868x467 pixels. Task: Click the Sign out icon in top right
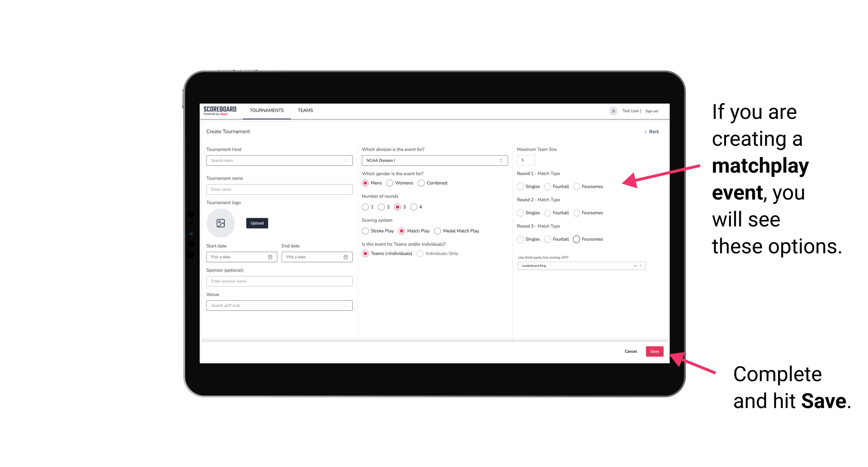coord(651,110)
